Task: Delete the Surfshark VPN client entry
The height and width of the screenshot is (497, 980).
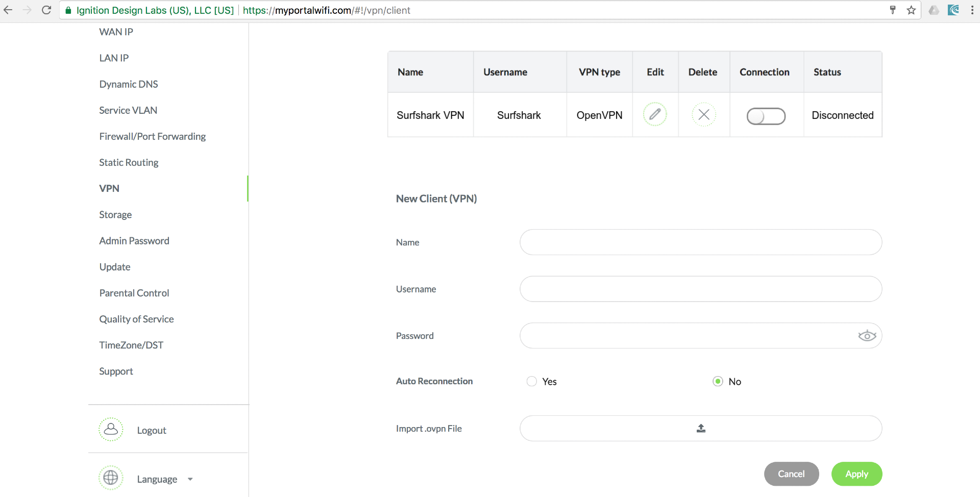Action: pos(703,114)
